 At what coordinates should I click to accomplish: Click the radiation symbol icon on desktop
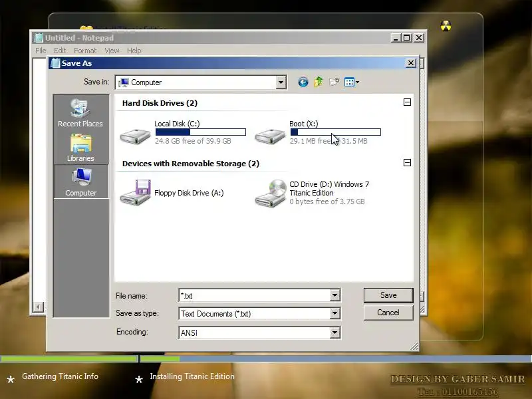[446, 26]
